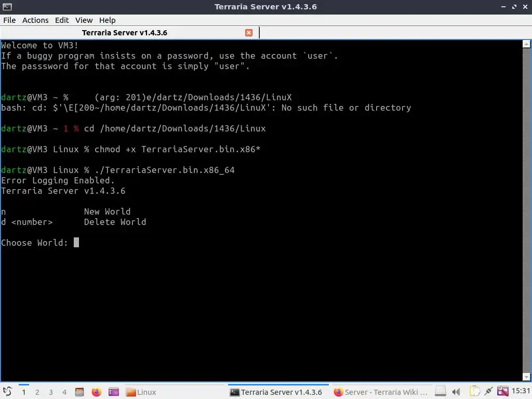Click 'cd /home/dartz/Downloads/1436/Linux' command text

pyautogui.click(x=175, y=129)
